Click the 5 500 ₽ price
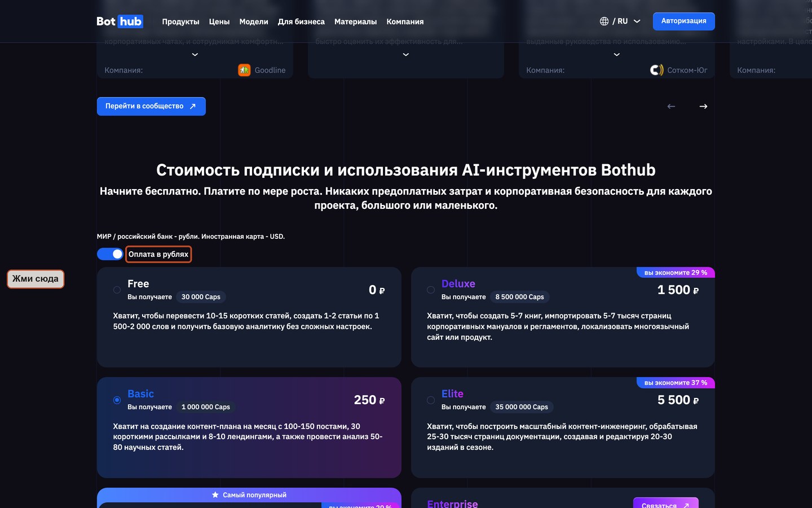 pos(678,400)
